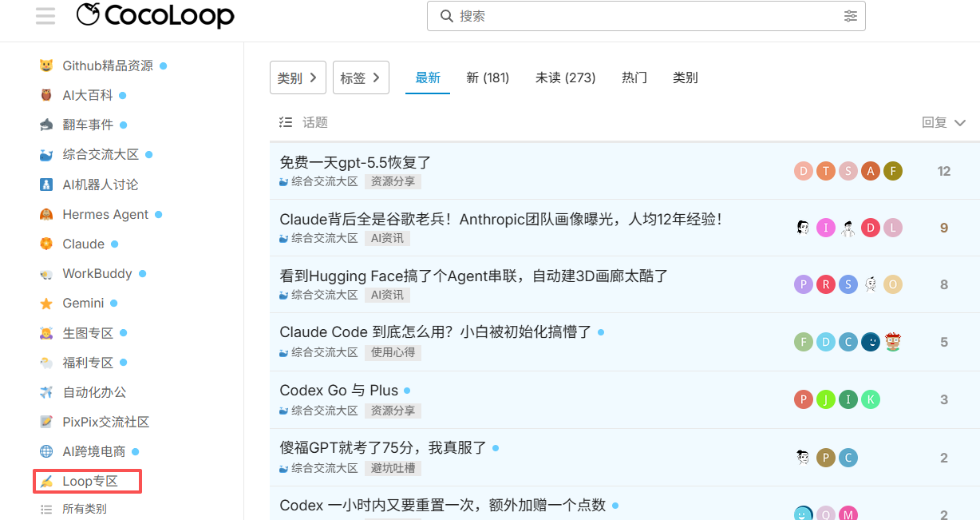
Task: Click the 话题 column header
Action: click(x=315, y=122)
